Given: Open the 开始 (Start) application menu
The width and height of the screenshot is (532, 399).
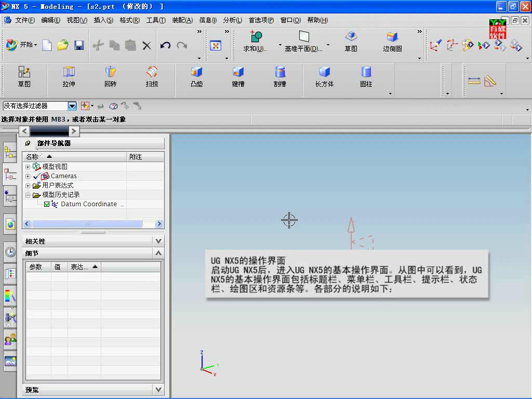Looking at the screenshot, I should 21,45.
